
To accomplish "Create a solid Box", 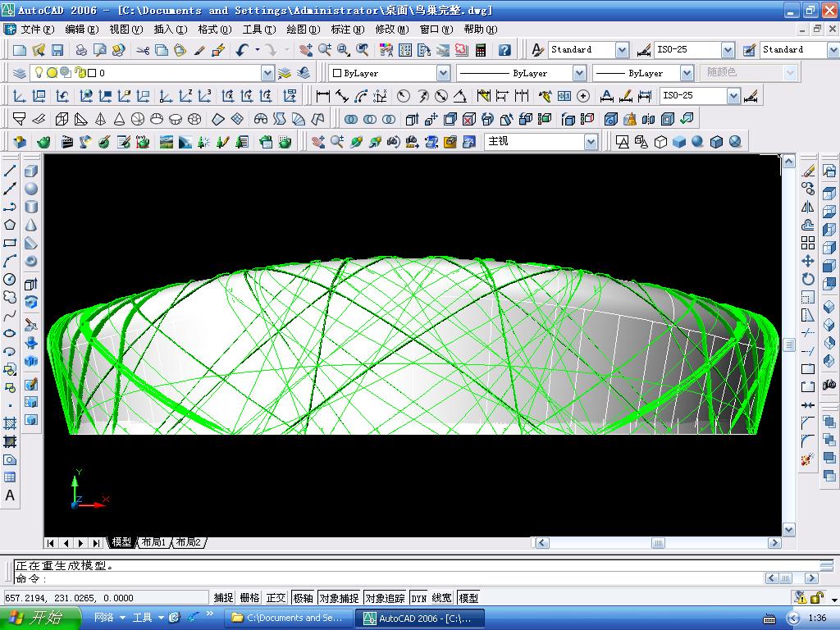I will coord(31,171).
